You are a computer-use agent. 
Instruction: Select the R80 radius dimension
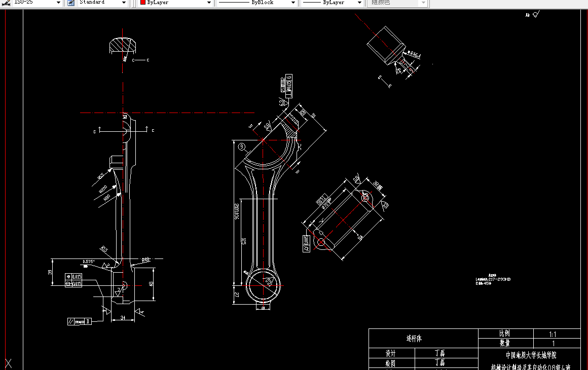pyautogui.click(x=107, y=198)
